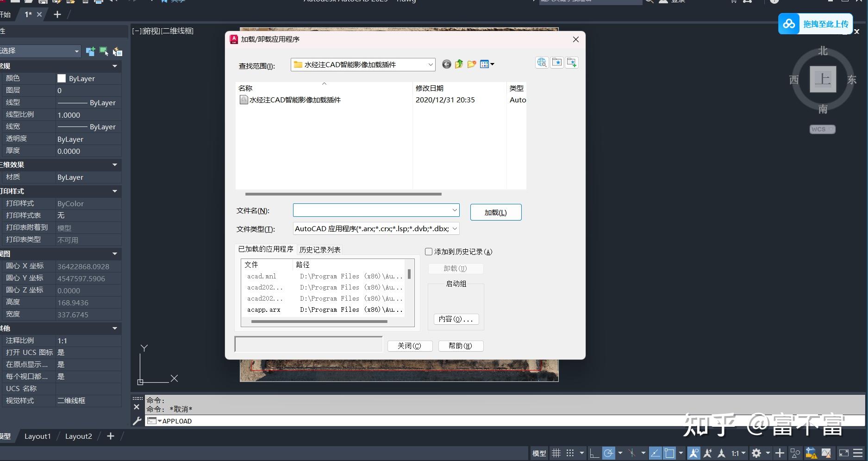Switch to Layout2 tab

coord(78,436)
